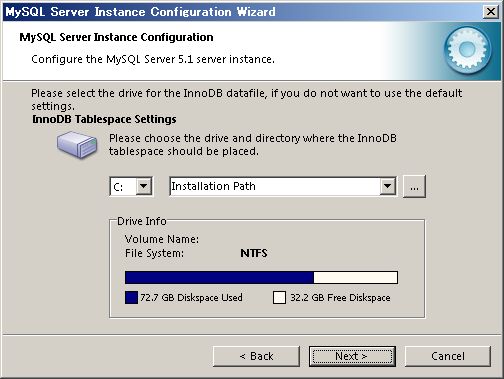This screenshot has height=379, width=504.
Task: Click the 'Drive Info' group label
Action: point(142,221)
